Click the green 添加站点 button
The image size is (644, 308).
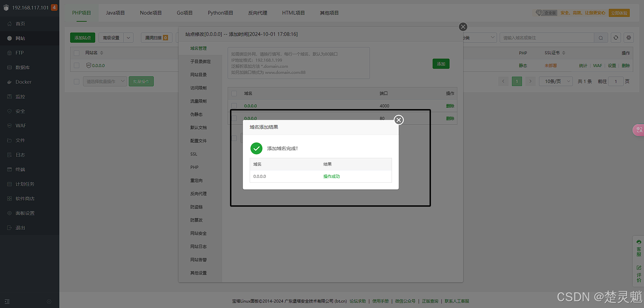[x=83, y=38]
